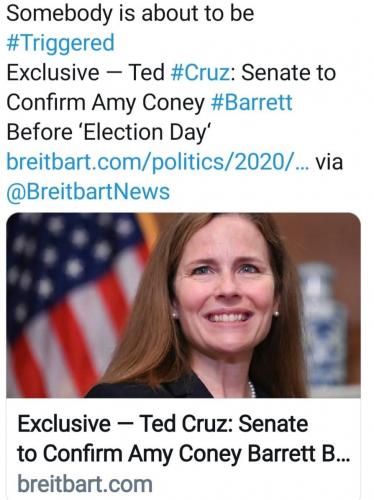
Task: Open the headline line 'to Confirm Amy Coney Barrett B...'
Action: pyautogui.click(x=183, y=454)
